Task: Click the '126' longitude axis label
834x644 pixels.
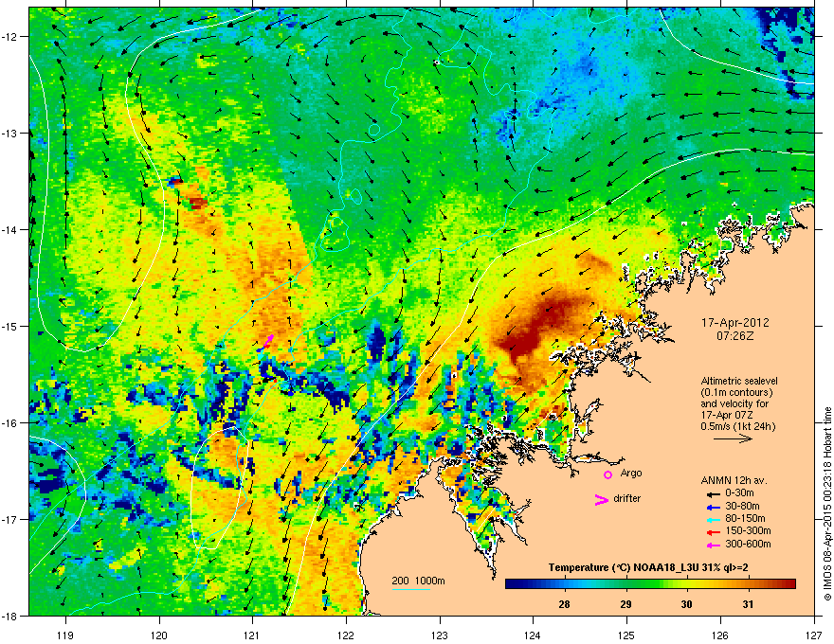Action: [720, 635]
